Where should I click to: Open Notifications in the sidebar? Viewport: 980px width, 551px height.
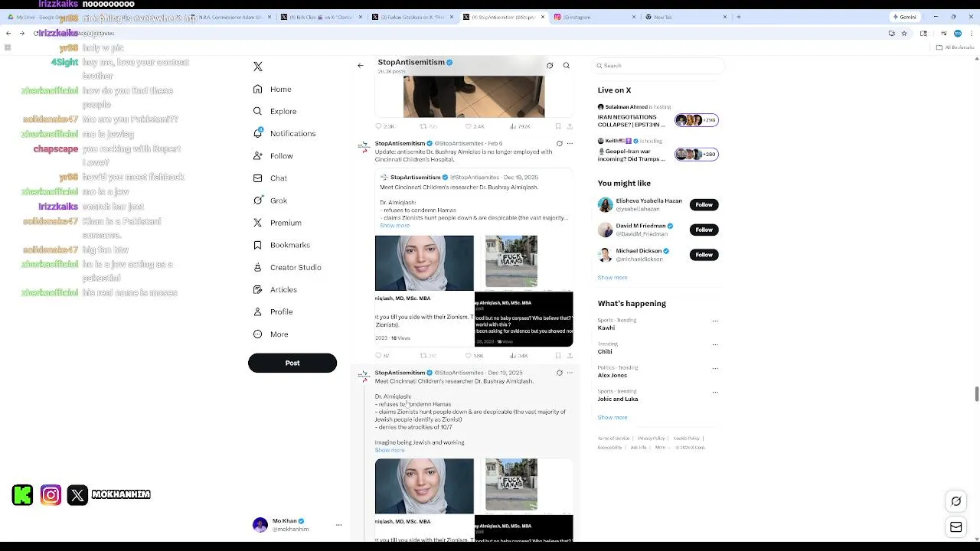pyautogui.click(x=284, y=134)
